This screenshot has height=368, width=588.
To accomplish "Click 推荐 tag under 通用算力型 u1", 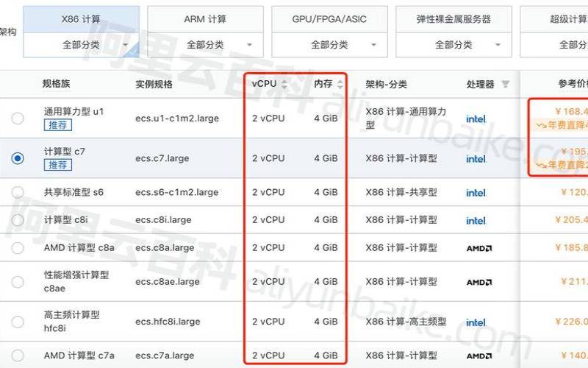I will [58, 125].
